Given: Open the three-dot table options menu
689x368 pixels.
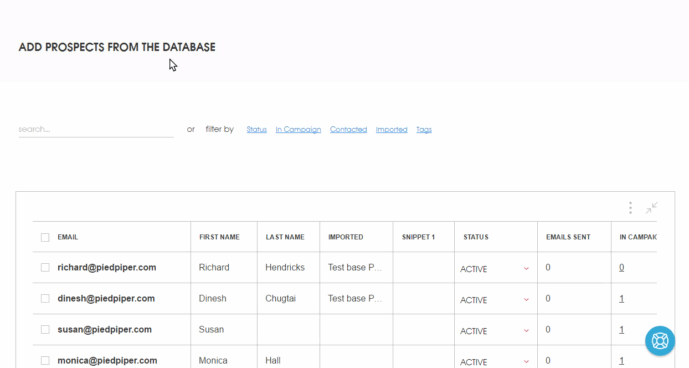Looking at the screenshot, I should pyautogui.click(x=630, y=208).
